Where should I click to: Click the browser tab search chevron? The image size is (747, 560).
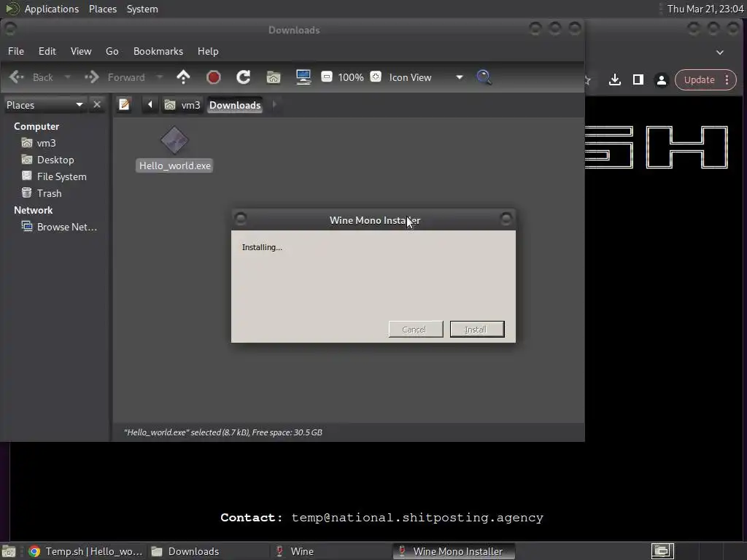720,52
